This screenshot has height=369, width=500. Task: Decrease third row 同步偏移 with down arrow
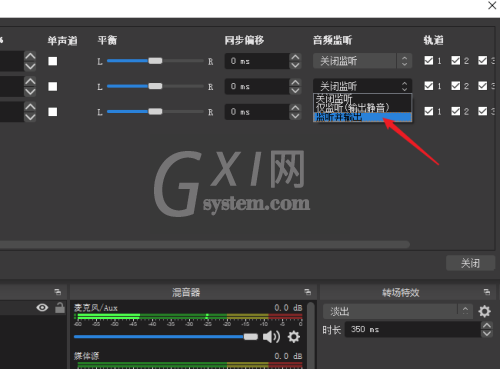295,116
